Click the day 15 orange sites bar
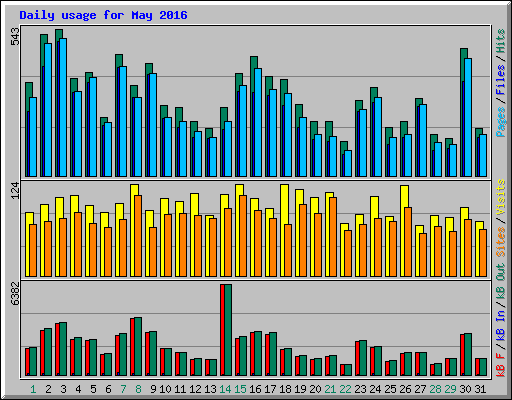512x400 pixels. coord(243,236)
